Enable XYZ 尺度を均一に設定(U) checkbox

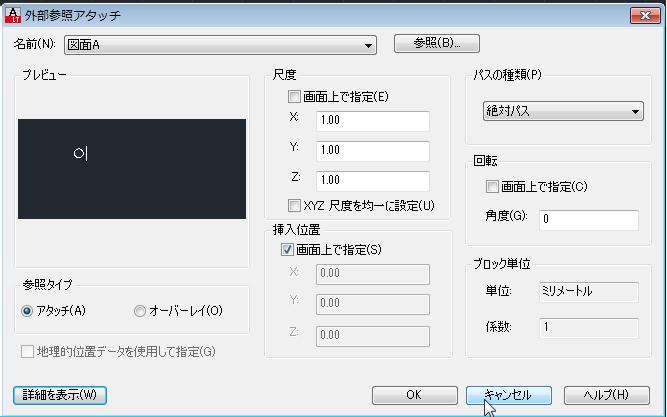point(294,206)
